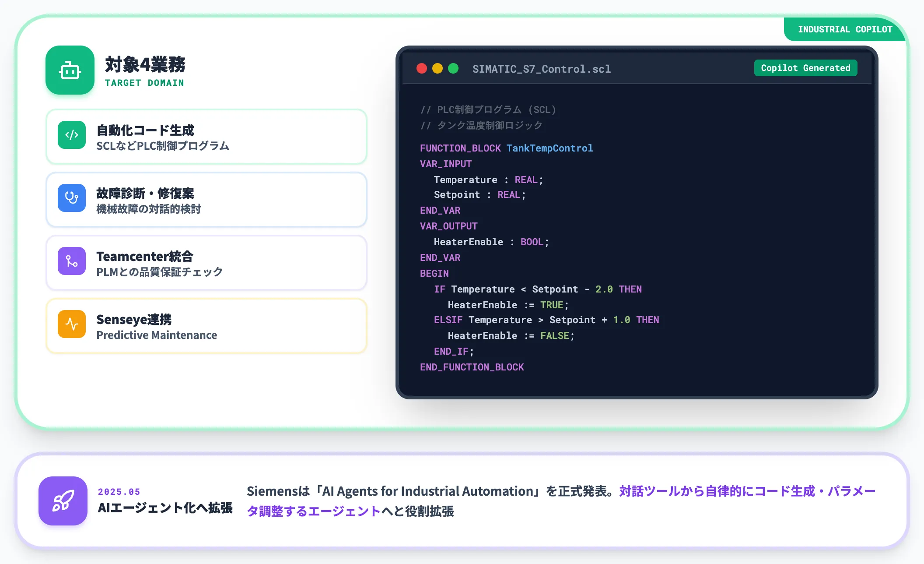Click the END_FUNCTION_BLOCK line
Screen dimensions: 924x564
[x=472, y=367]
